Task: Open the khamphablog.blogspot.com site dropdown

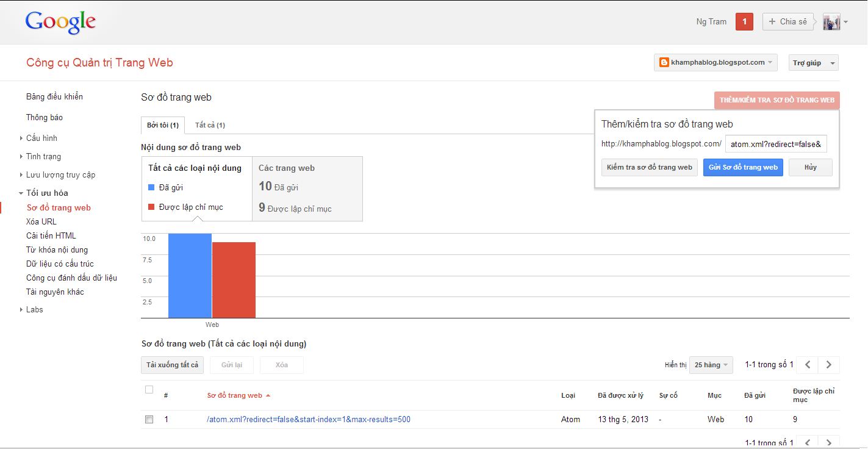Action: [716, 62]
